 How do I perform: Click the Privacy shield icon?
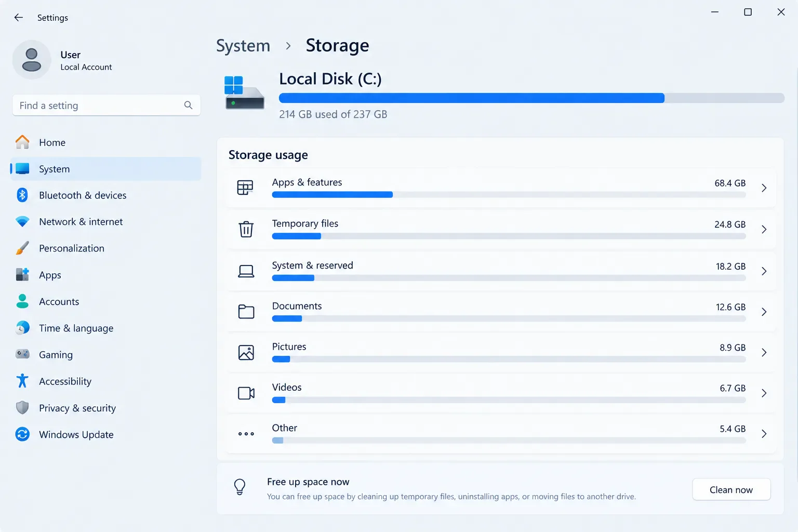(x=22, y=408)
